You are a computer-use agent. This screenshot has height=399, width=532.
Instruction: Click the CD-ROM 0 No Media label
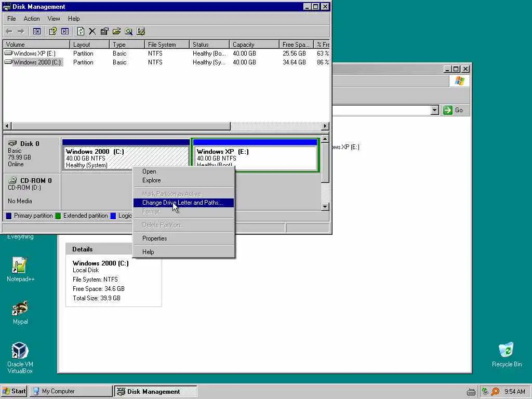pos(20,201)
